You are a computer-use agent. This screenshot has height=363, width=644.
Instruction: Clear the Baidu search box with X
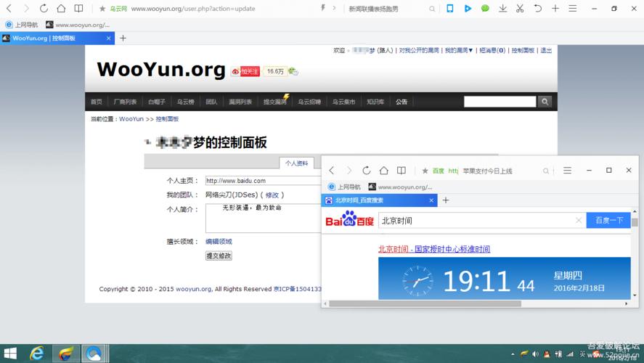(578, 221)
